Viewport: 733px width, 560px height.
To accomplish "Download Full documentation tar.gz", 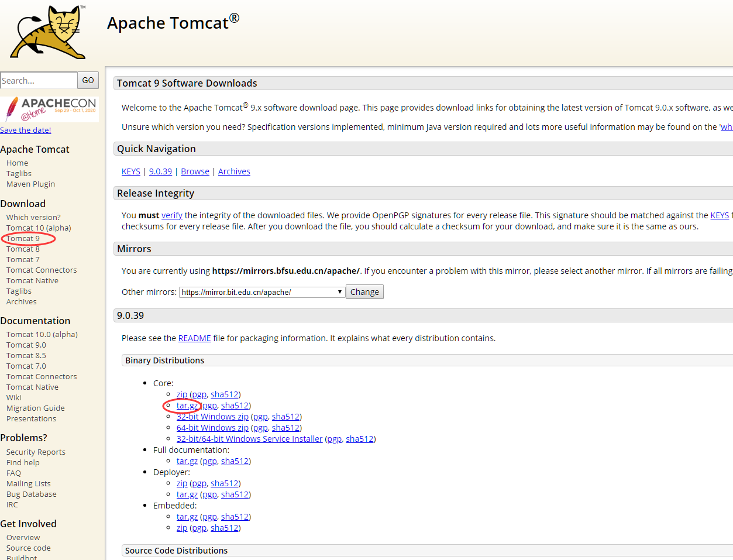I will point(187,461).
